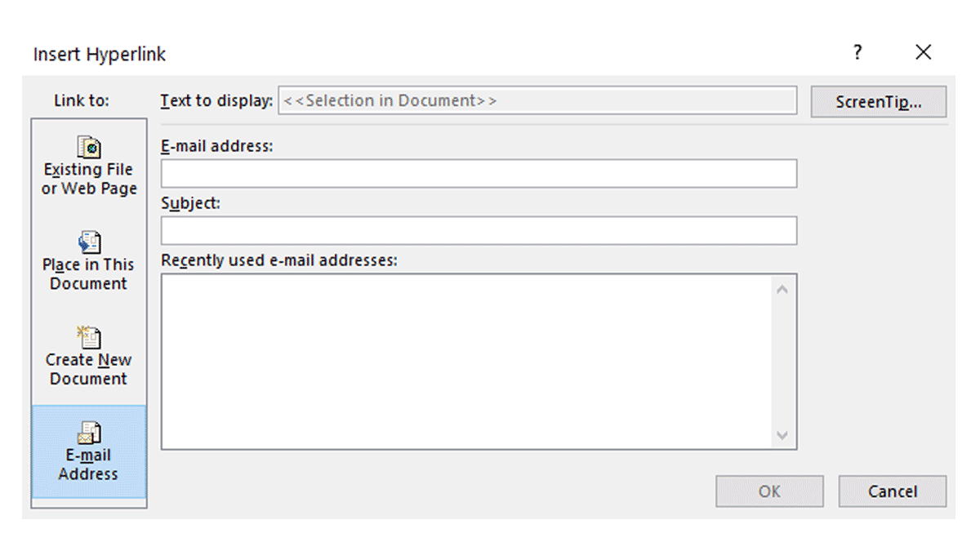Click the Recently used addresses scrollbar track
The image size is (980, 551).
click(782, 362)
